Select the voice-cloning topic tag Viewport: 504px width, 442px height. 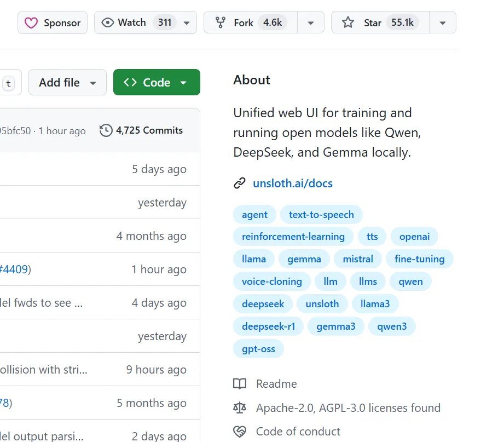pos(272,282)
